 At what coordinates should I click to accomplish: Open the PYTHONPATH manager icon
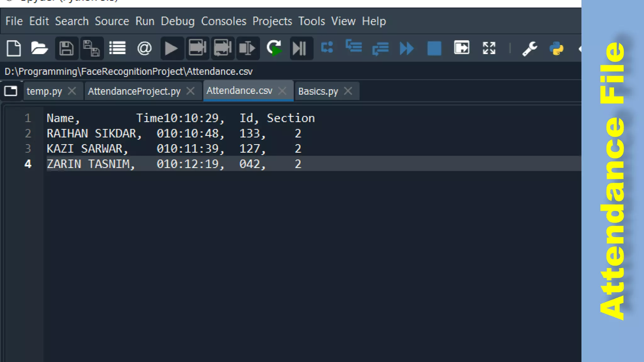556,49
